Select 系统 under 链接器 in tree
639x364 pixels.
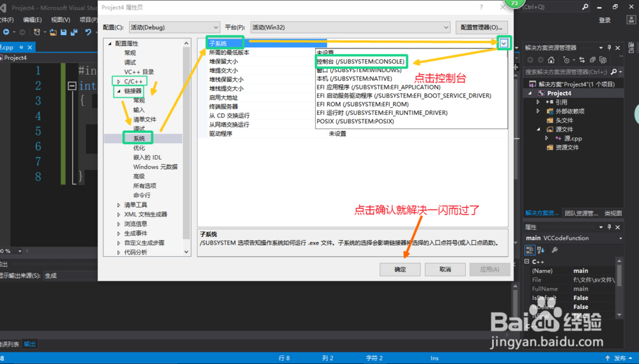139,139
